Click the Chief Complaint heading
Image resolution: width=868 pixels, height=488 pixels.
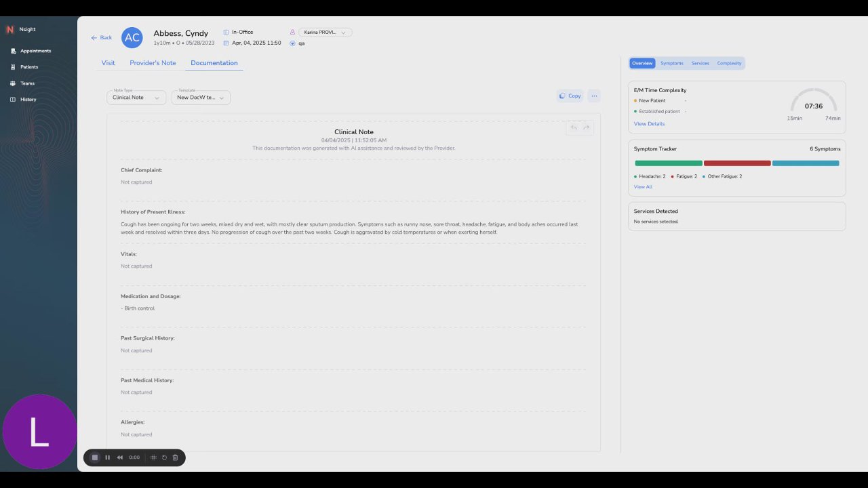(142, 170)
